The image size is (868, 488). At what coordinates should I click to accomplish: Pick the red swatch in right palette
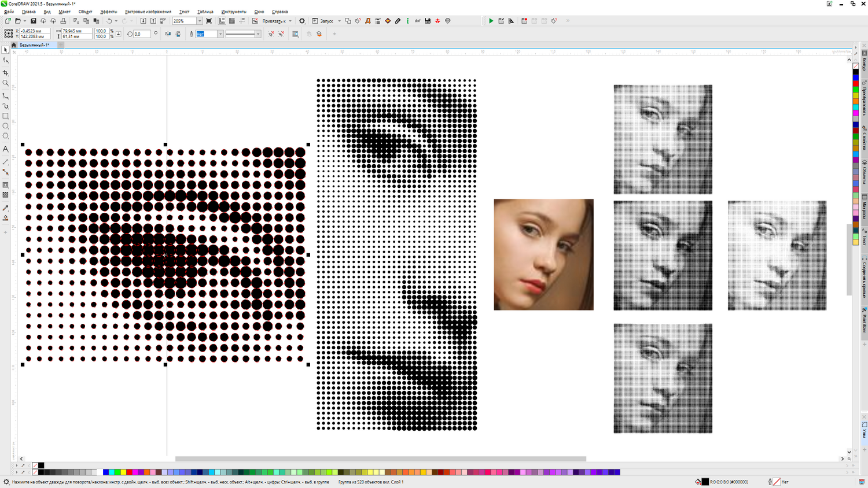click(856, 83)
